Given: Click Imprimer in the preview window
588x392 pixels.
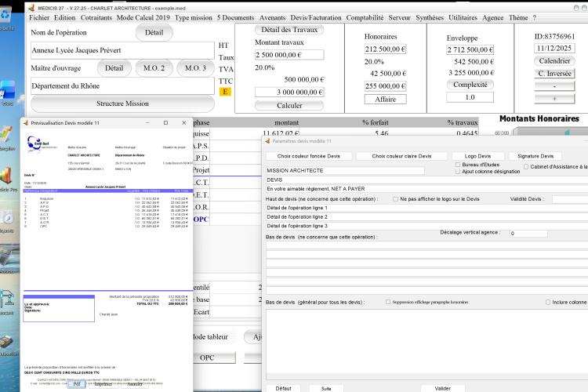Looking at the screenshot, I should click(x=103, y=383).
